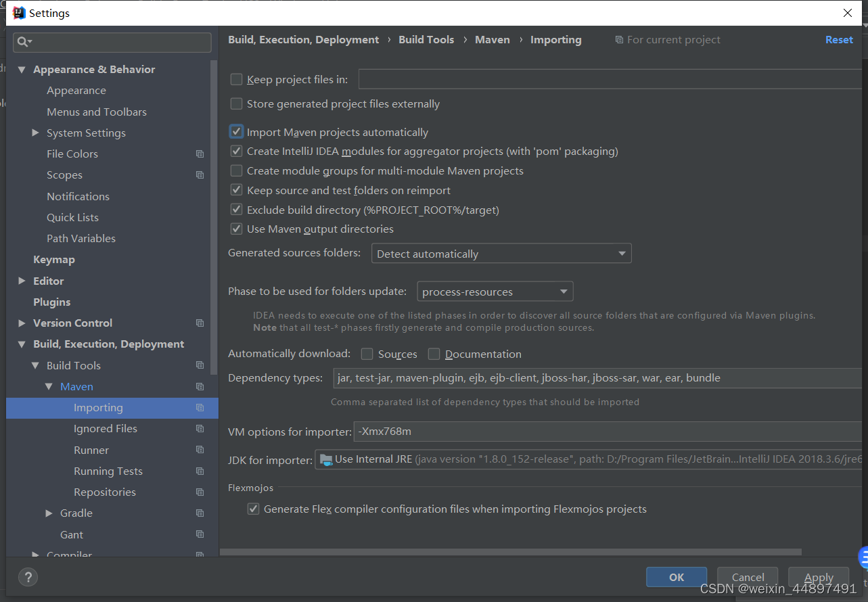Enable automatic download of Sources
The image size is (868, 602).
pyautogui.click(x=367, y=354)
